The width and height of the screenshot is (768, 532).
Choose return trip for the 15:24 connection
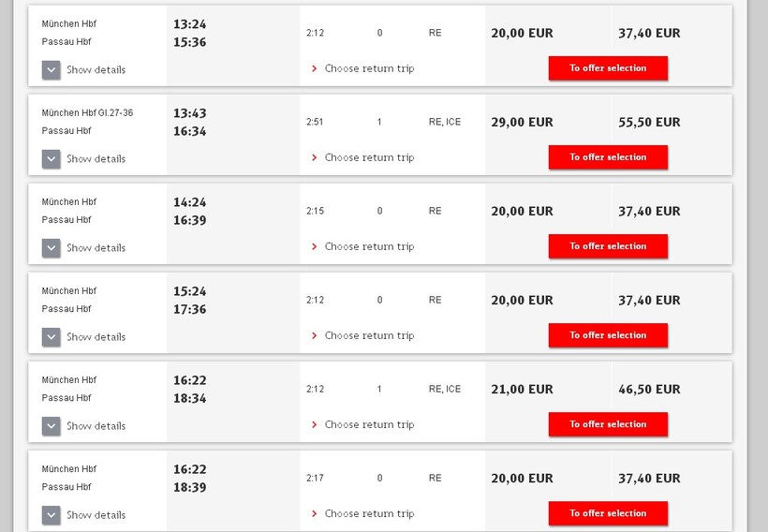368,335
